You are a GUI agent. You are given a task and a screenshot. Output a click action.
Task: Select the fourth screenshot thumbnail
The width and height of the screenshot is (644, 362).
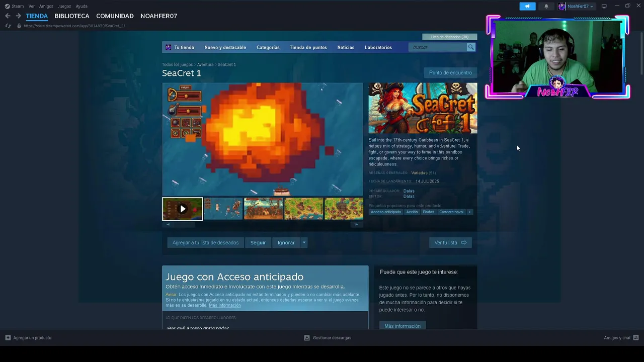[x=303, y=209]
